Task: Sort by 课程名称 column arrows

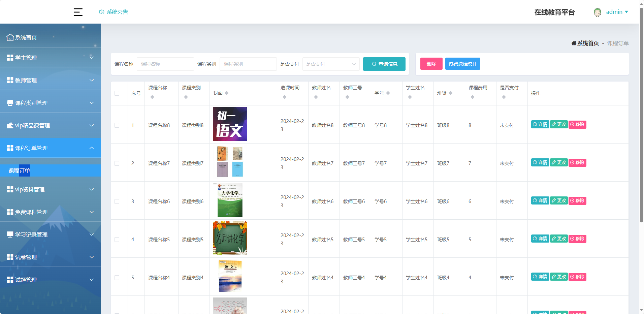Action: click(x=152, y=97)
